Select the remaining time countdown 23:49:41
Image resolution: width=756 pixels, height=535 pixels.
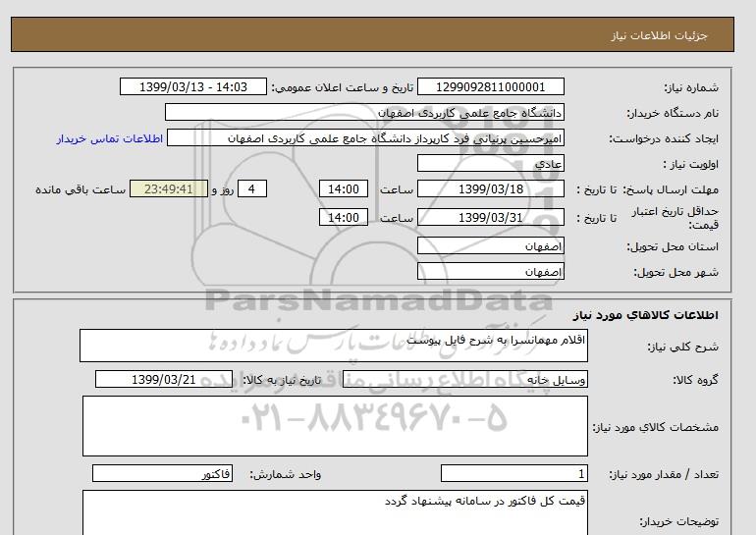169,188
